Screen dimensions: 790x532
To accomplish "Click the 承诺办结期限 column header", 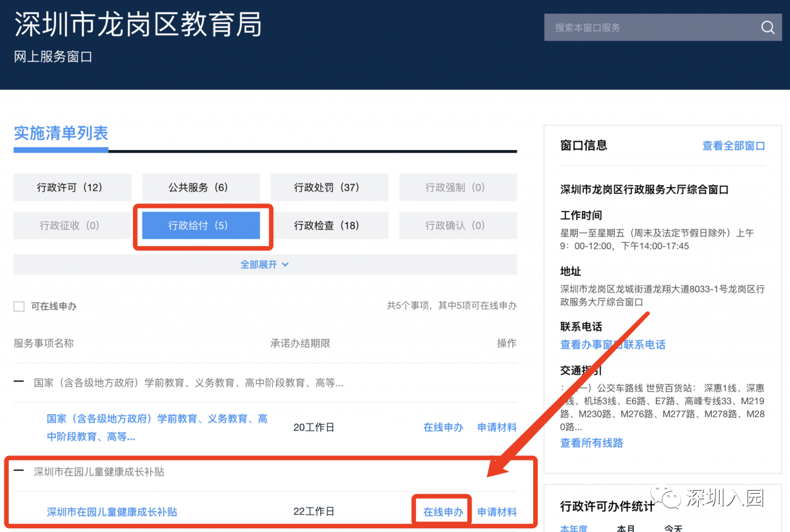I will [300, 343].
